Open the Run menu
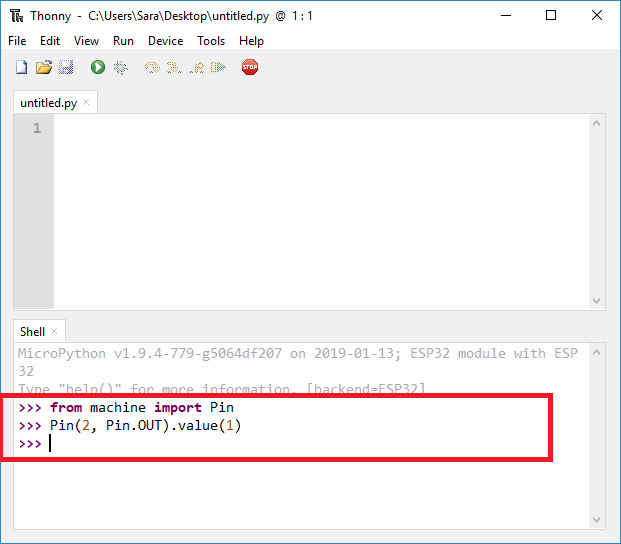621x544 pixels. point(123,41)
